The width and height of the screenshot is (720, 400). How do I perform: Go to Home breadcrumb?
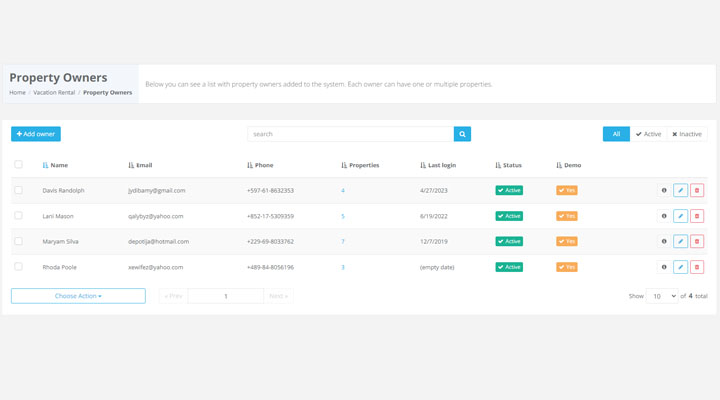click(17, 92)
